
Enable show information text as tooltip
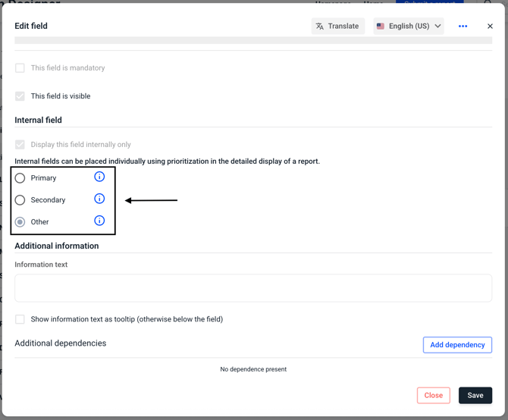(x=20, y=319)
